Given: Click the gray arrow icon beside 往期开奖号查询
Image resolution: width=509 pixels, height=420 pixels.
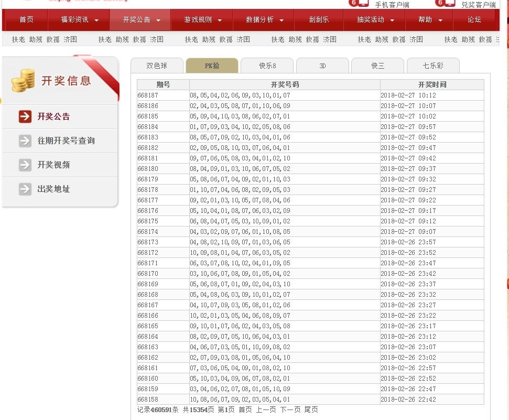Looking at the screenshot, I should (x=25, y=141).
